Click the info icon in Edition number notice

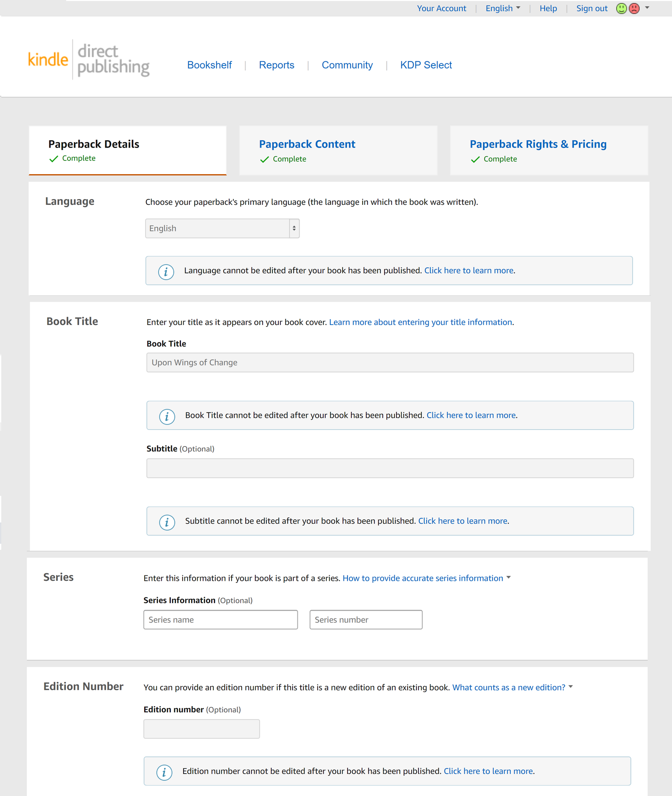click(x=164, y=772)
